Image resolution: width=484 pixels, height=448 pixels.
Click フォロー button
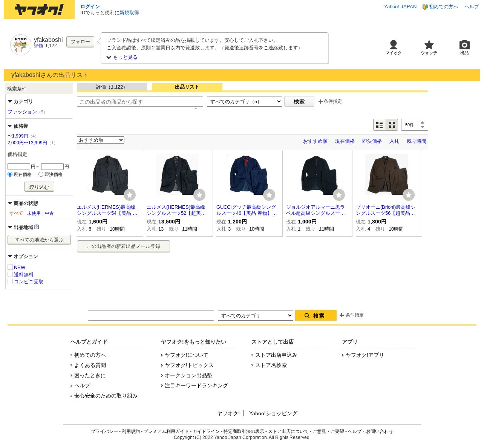[80, 42]
